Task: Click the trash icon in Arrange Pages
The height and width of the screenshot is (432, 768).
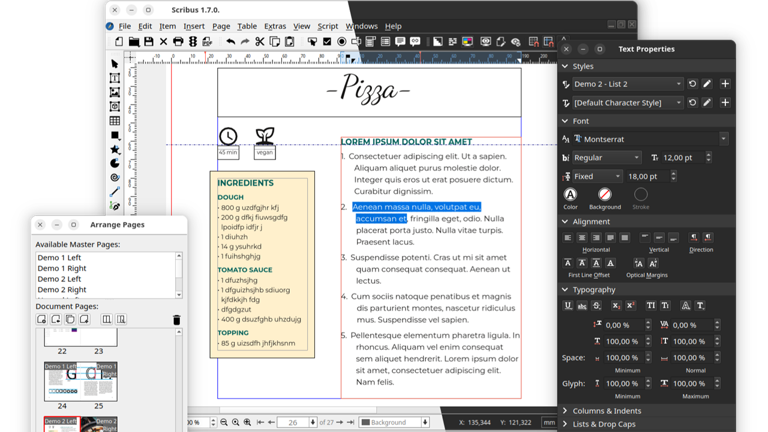Action: (177, 320)
